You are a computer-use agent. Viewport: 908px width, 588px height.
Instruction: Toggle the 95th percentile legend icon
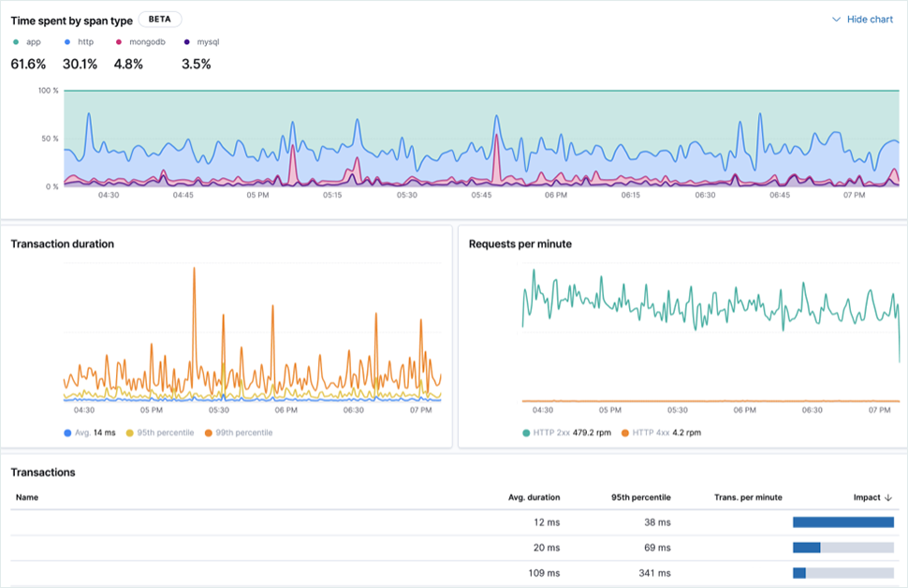click(129, 433)
